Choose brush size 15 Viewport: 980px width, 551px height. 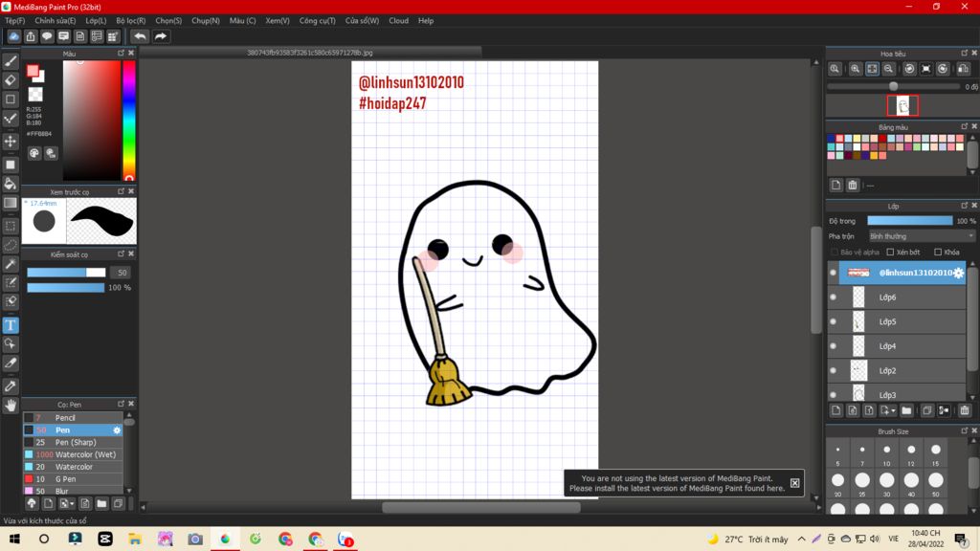point(936,452)
